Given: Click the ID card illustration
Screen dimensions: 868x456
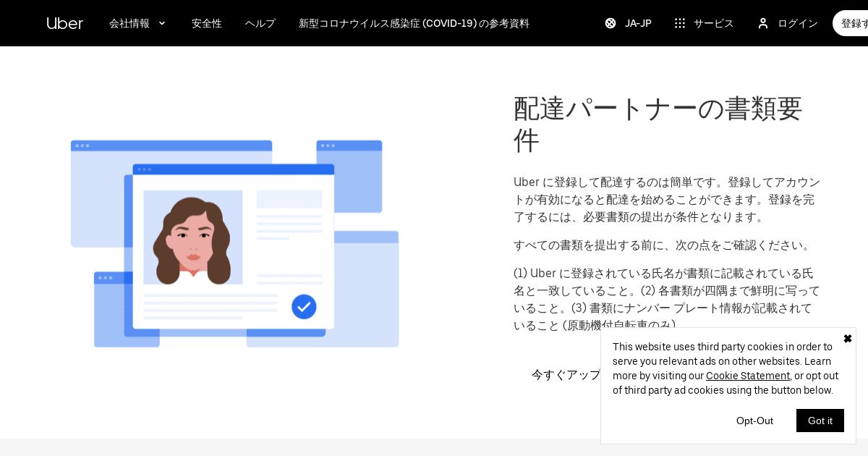Looking at the screenshot, I should pos(234,244).
